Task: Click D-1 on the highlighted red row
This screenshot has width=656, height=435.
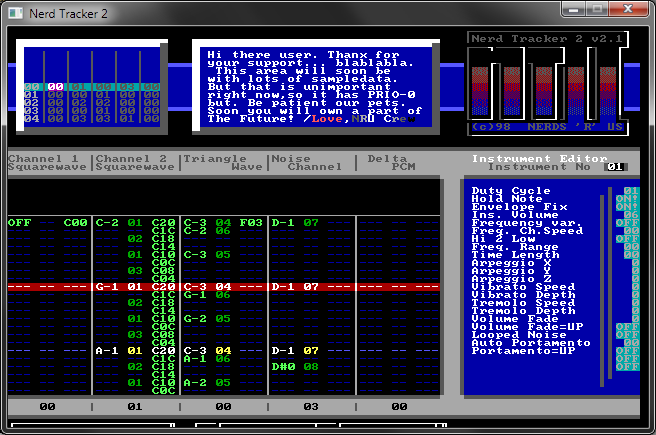Action: [283, 287]
